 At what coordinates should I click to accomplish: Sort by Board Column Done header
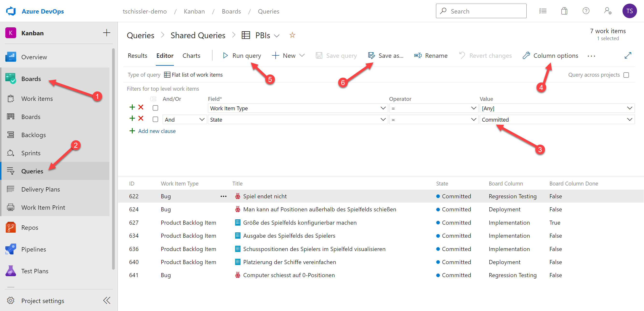tap(573, 183)
